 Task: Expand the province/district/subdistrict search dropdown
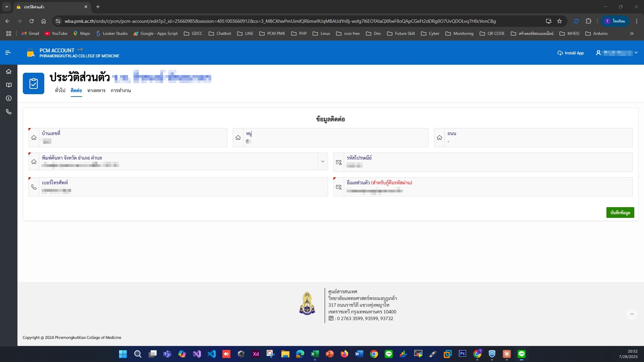point(322,162)
